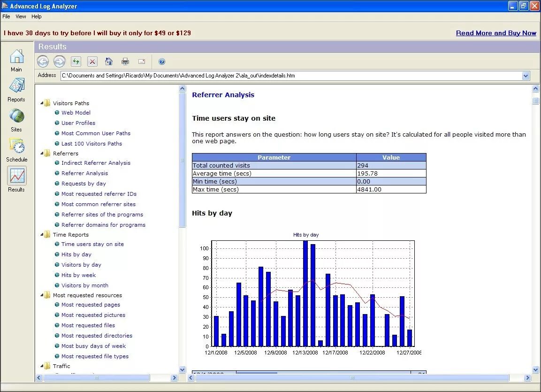Open Requests by day link
Screen dimensions: 541x392
[84, 184]
